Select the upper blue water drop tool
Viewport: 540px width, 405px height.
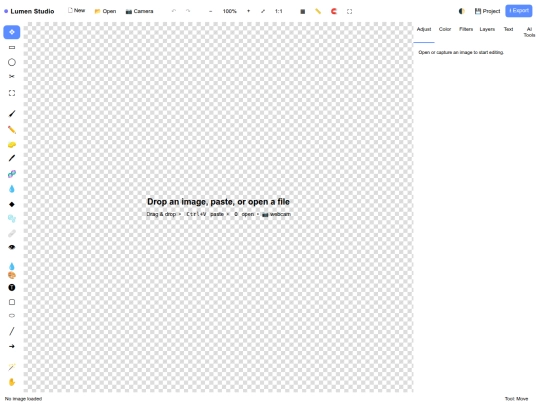12,189
